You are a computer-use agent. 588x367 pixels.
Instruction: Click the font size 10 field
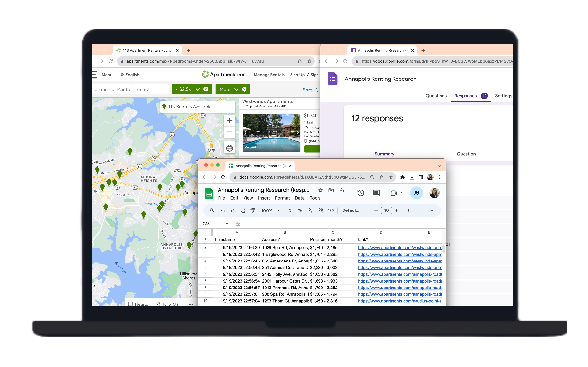(386, 210)
